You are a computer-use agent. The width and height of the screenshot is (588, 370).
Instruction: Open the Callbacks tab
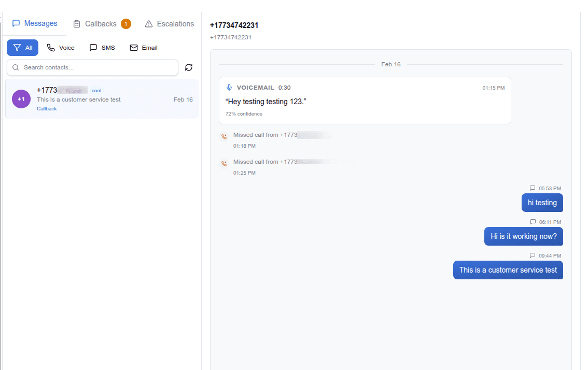95,24
